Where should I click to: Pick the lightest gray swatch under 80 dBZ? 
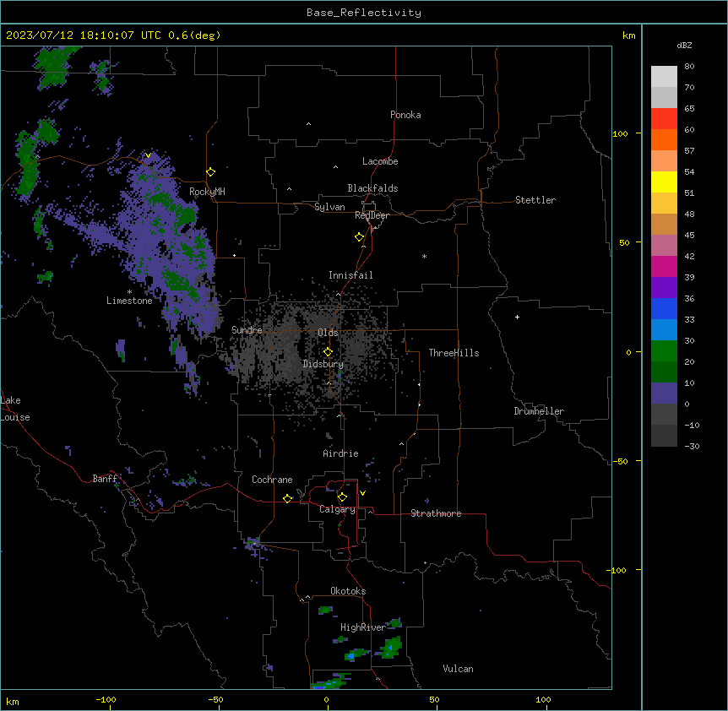(664, 77)
